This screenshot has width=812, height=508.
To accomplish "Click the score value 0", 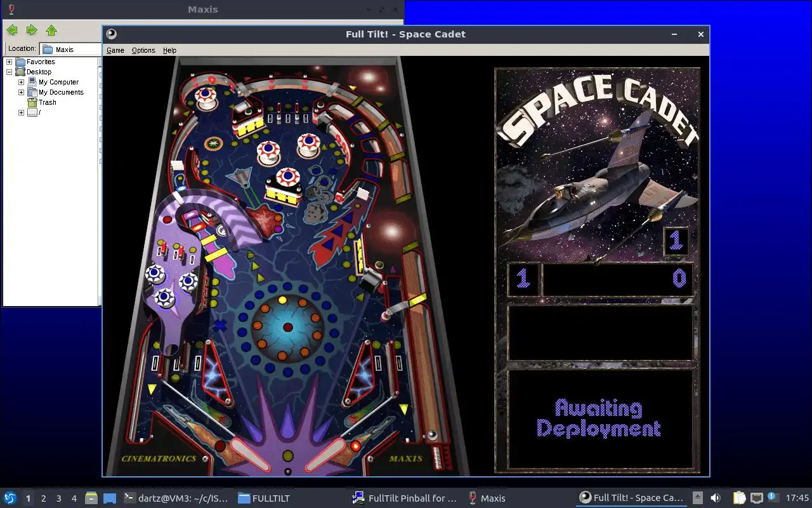I will pos(679,278).
